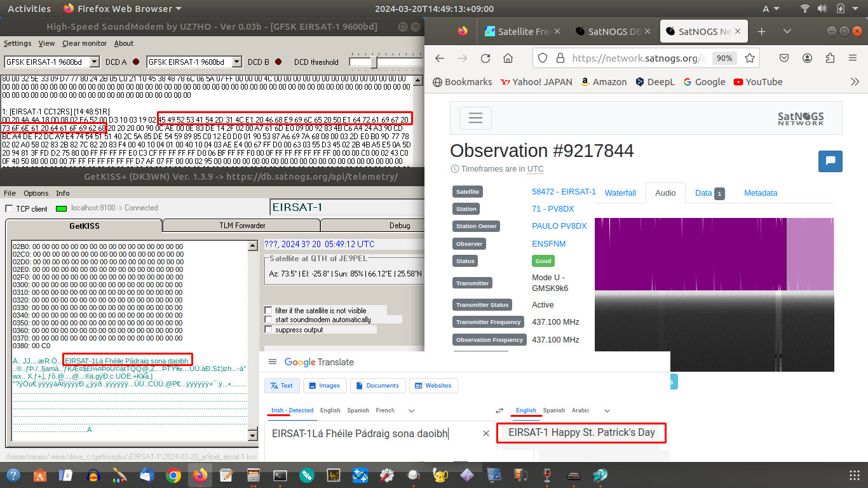Switch to the Waterfall tab
The height and width of the screenshot is (488, 868).
[620, 193]
